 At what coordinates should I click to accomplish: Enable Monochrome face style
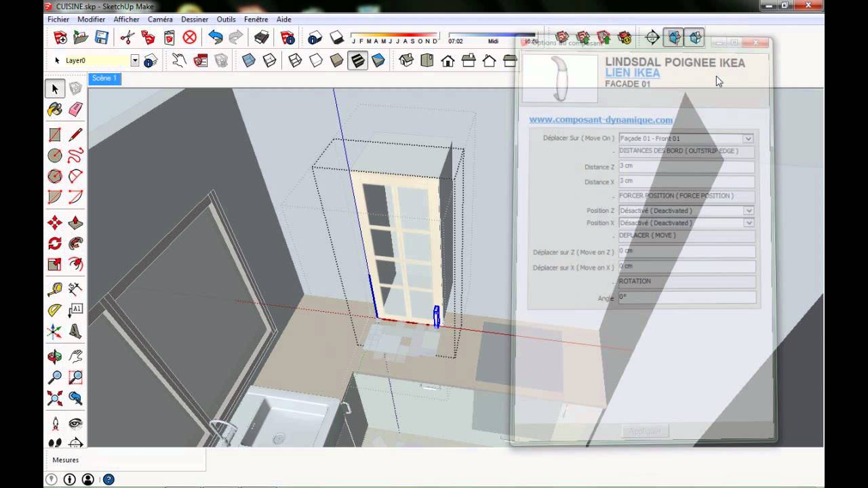point(378,60)
